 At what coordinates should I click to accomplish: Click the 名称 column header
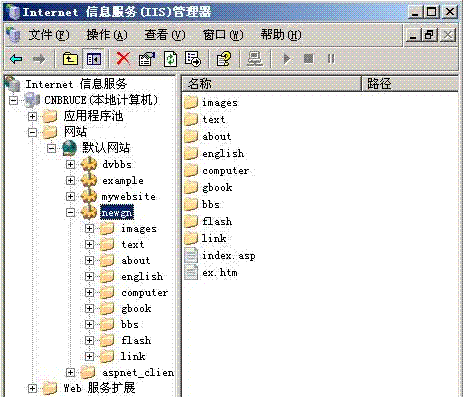coord(271,83)
